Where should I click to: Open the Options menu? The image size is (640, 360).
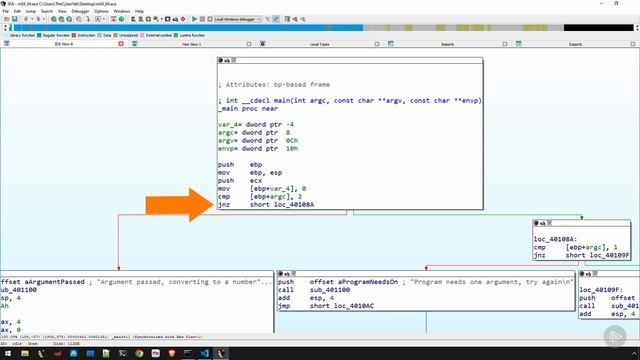pos(101,11)
